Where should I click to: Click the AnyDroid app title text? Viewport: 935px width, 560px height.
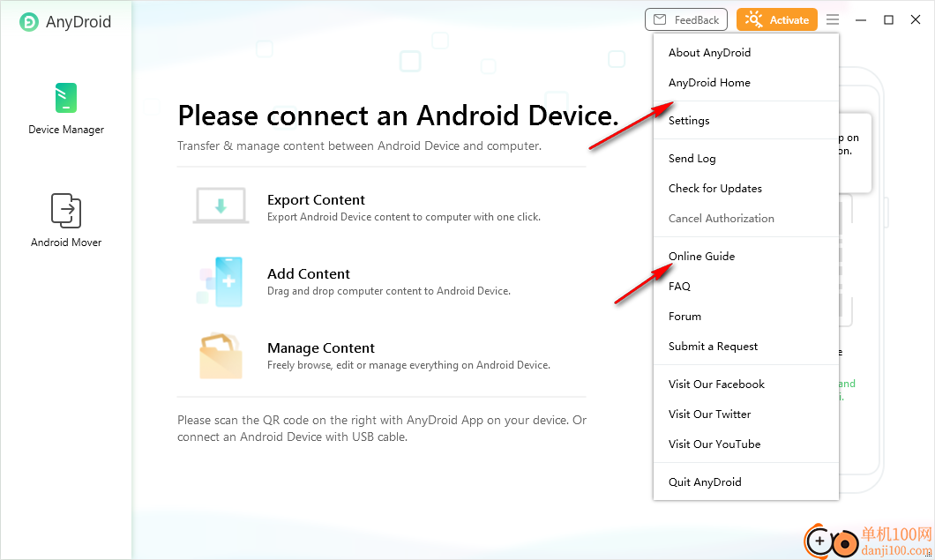pyautogui.click(x=79, y=22)
